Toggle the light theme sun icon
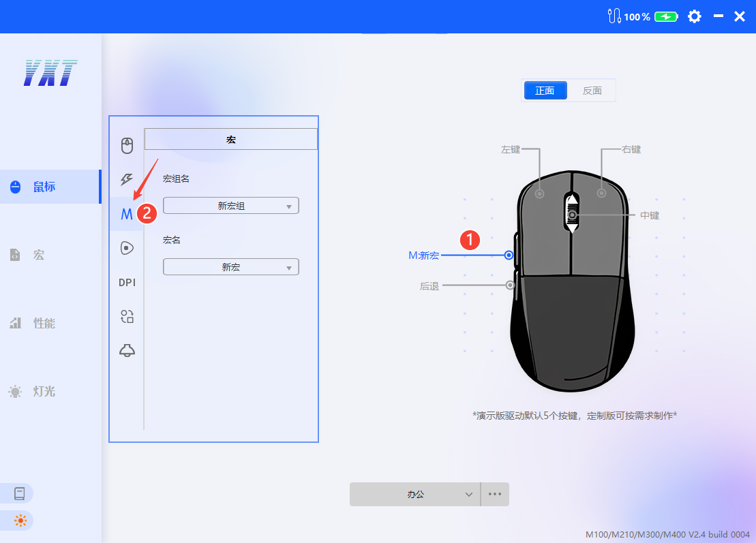Viewport: 756px width, 543px height. [x=20, y=521]
